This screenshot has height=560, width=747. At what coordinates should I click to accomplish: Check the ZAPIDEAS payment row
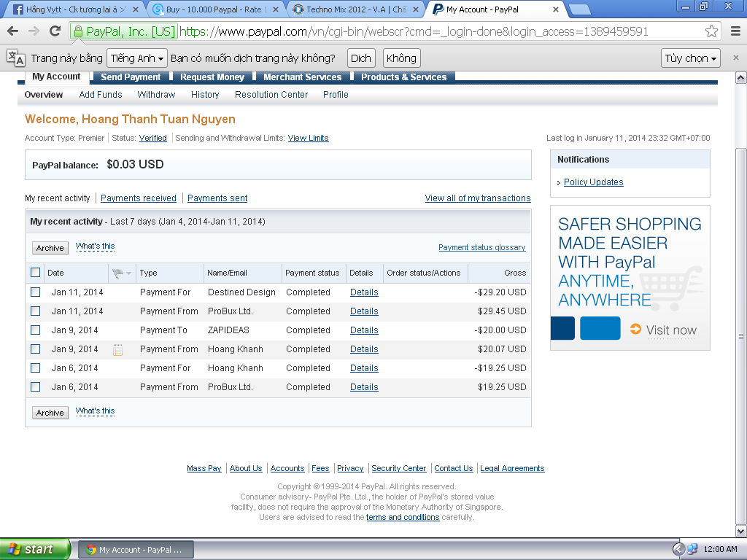click(35, 330)
